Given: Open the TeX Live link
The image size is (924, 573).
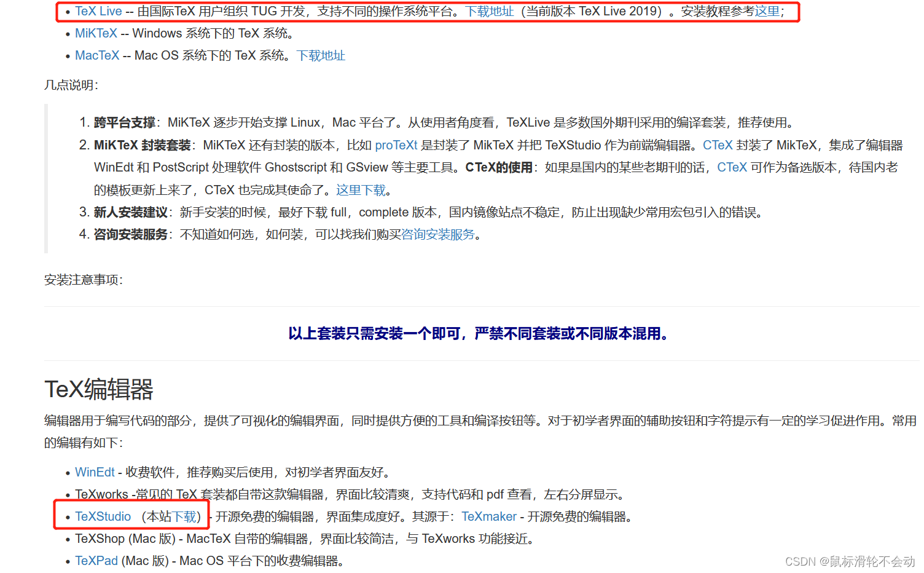Looking at the screenshot, I should point(98,11).
